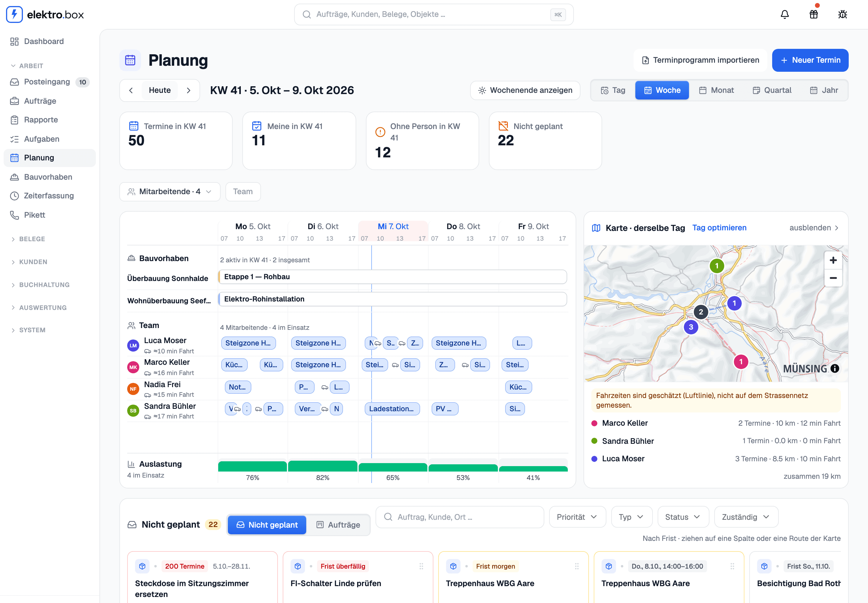868x603 pixels.
Task: Expand the BELEGE sidebar section
Action: pyautogui.click(x=32, y=239)
